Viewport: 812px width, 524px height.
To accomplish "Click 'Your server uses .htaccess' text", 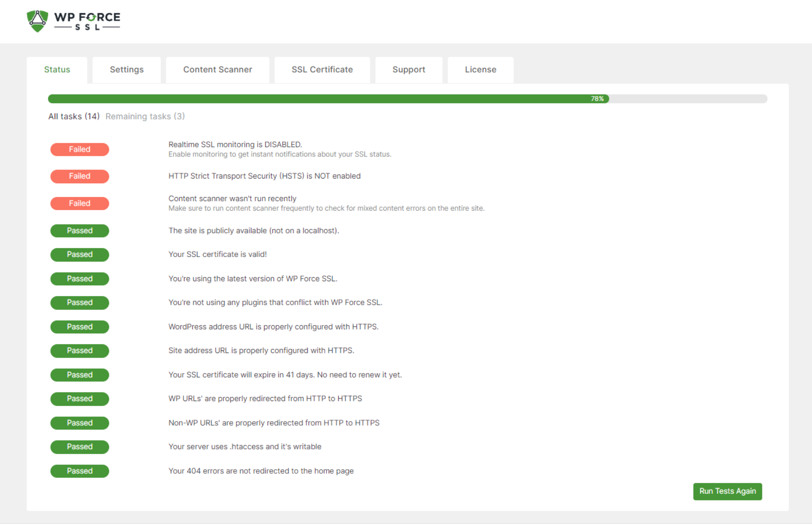I will [245, 447].
